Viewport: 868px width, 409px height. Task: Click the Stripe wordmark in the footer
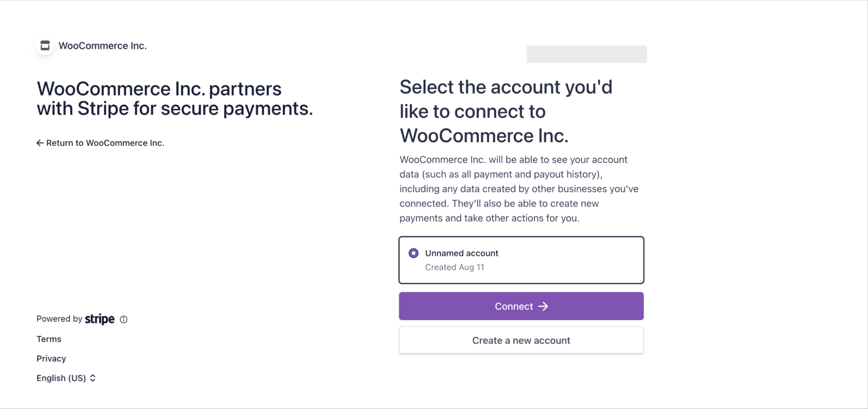[x=99, y=319]
